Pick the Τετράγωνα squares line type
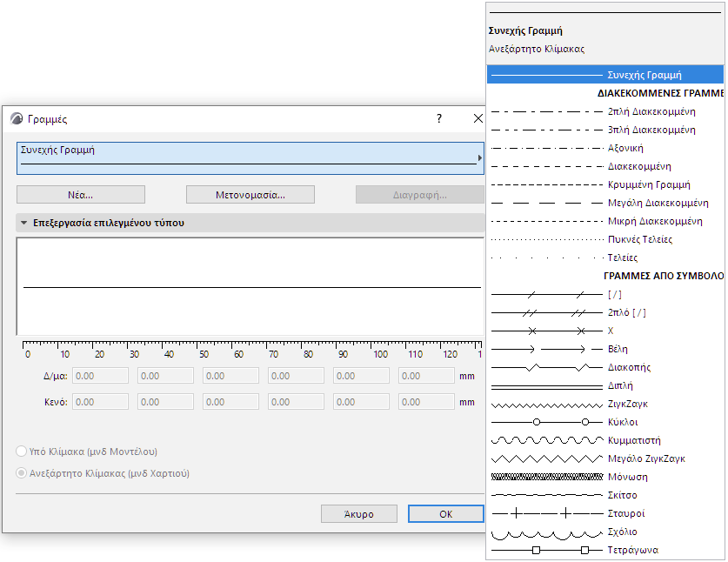 pos(605,550)
